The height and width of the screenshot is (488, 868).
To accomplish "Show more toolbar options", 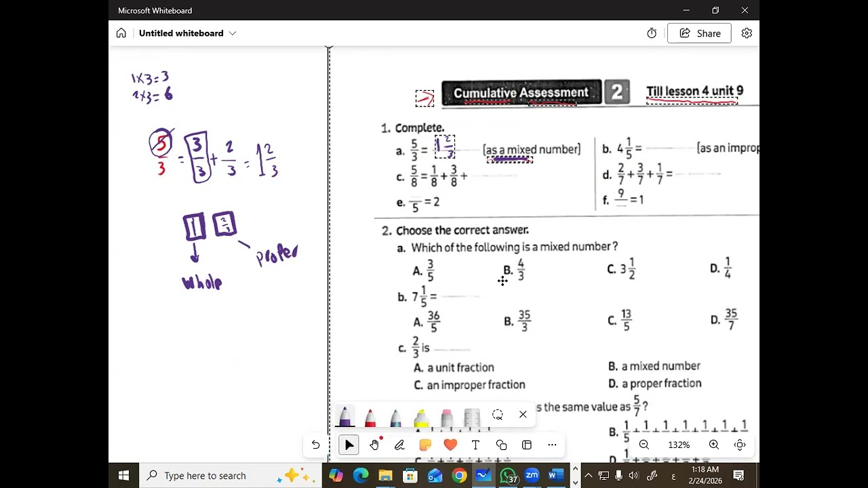I will coord(552,445).
